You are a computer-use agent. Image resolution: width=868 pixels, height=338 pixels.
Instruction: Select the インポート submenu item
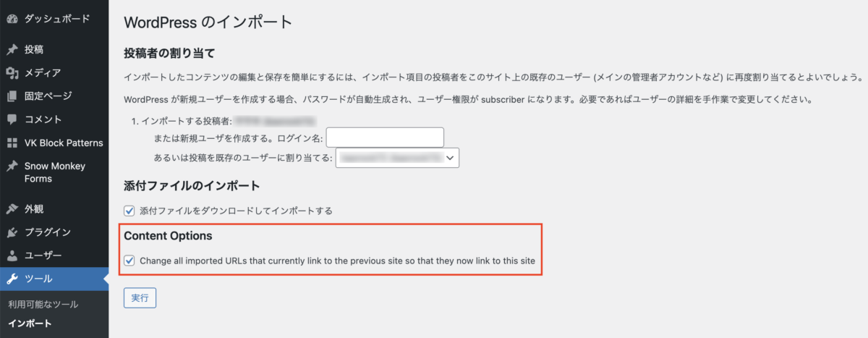pyautogui.click(x=30, y=324)
